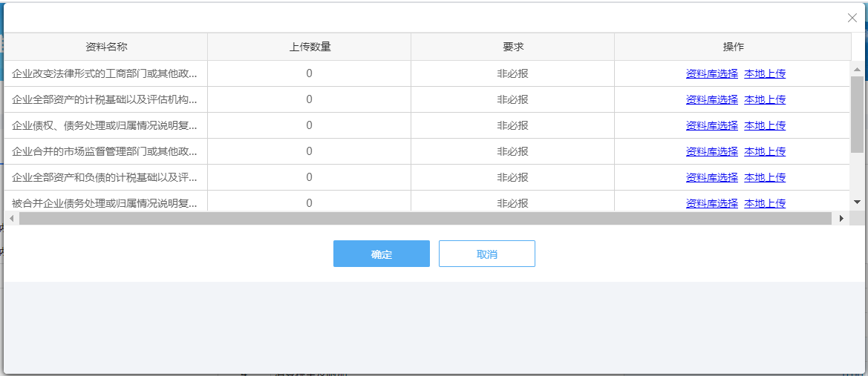This screenshot has width=868, height=376.
Task: Click 资料库选择 for 企业改变法律形式 row
Action: pyautogui.click(x=712, y=73)
